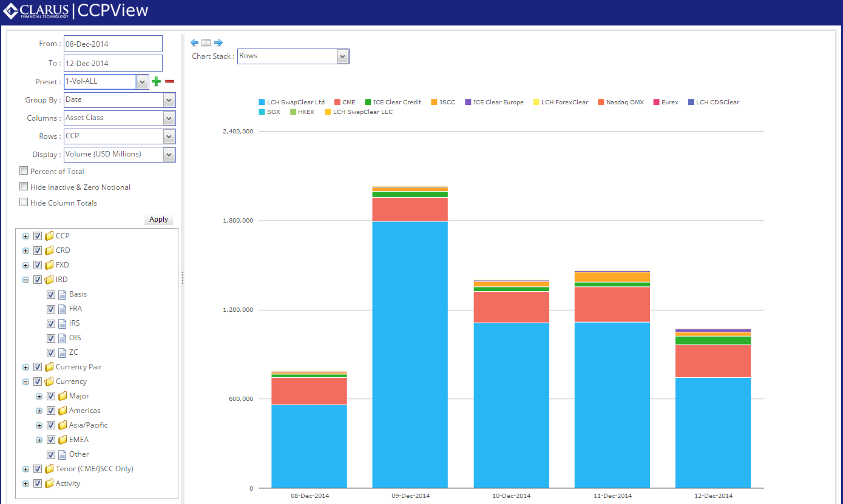Click the EMEA folder icon

(x=63, y=440)
